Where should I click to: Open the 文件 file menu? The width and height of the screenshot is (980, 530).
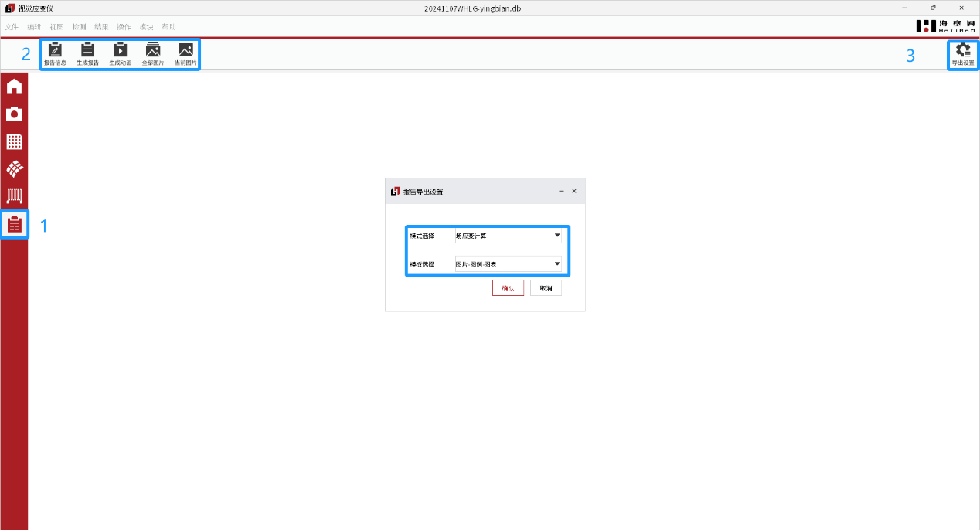12,27
